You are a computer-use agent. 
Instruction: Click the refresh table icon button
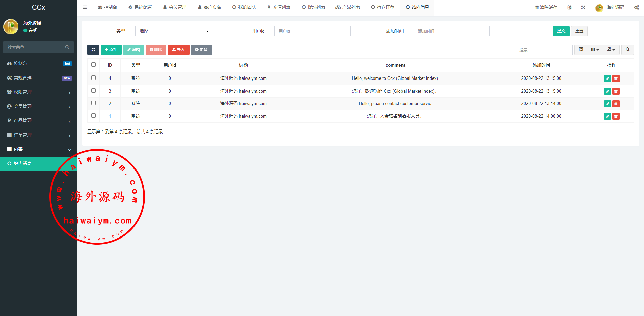click(x=93, y=50)
